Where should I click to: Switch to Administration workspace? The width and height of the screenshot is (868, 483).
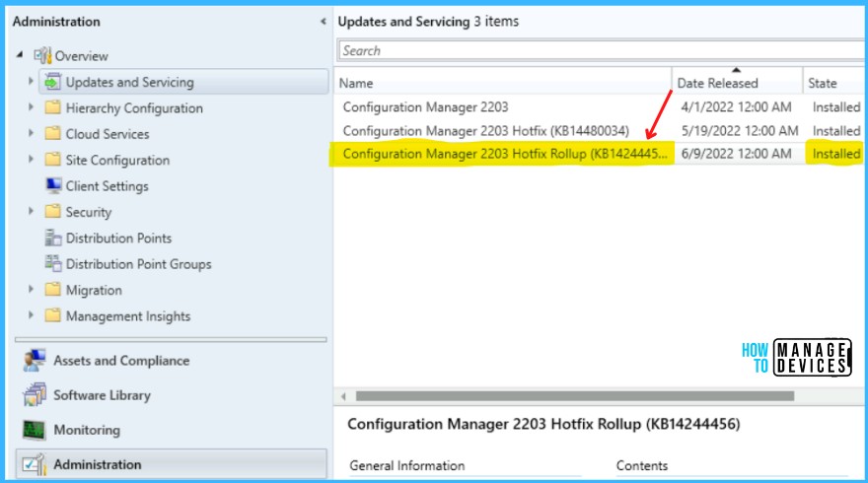tap(172, 464)
